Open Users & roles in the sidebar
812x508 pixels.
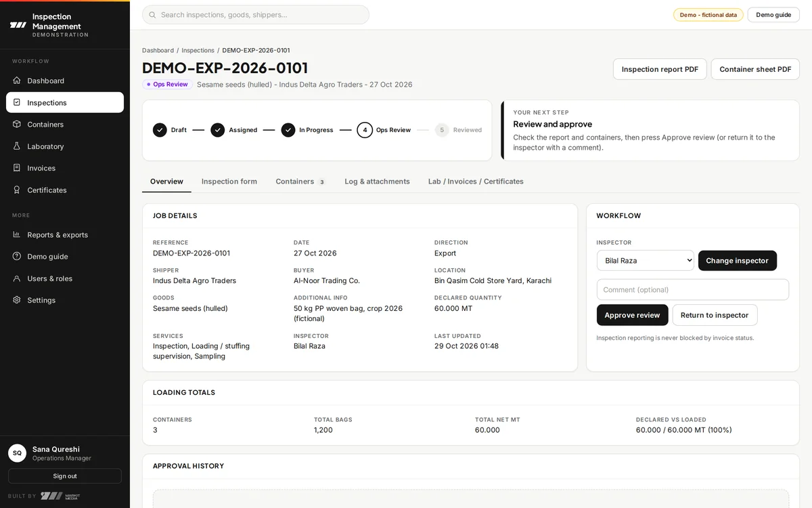click(65, 278)
